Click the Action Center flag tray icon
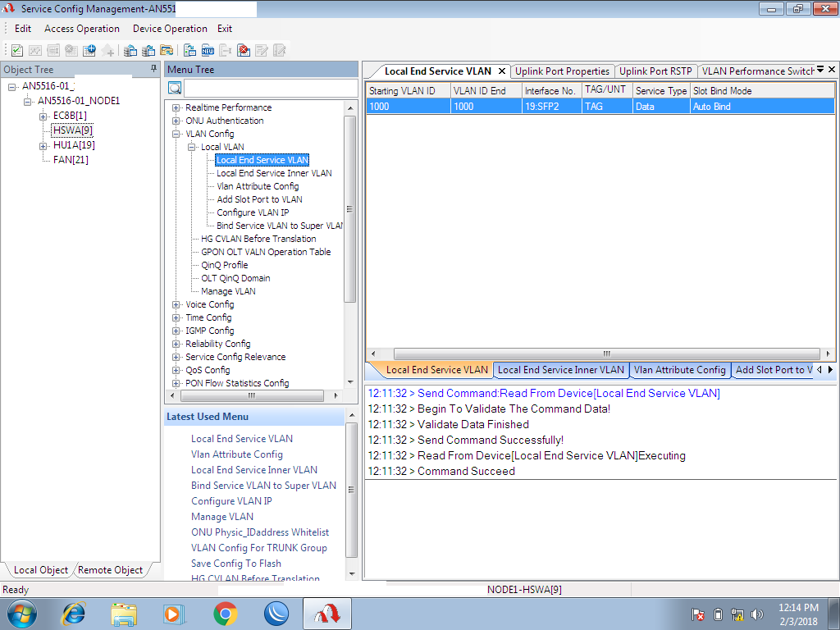 tap(697, 614)
